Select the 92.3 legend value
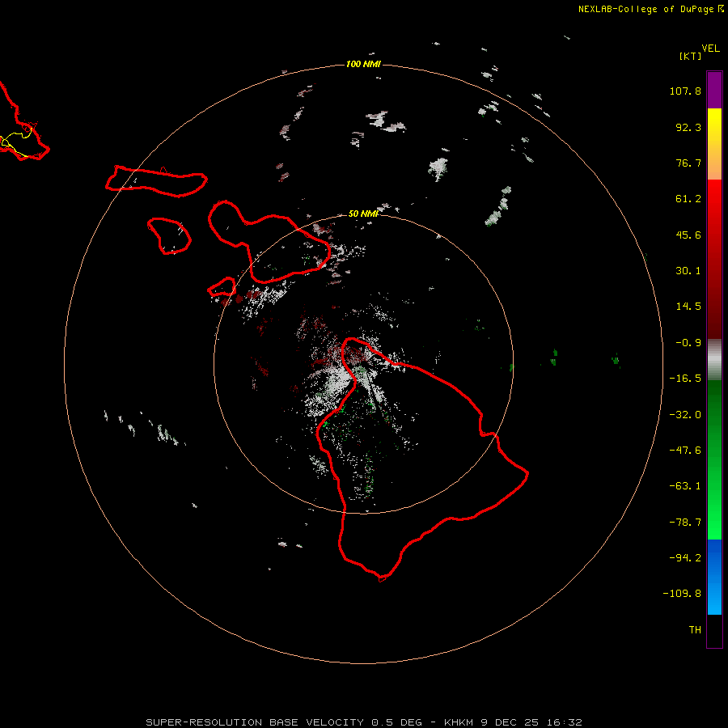Screen dimensions: 728x728 pos(688,127)
